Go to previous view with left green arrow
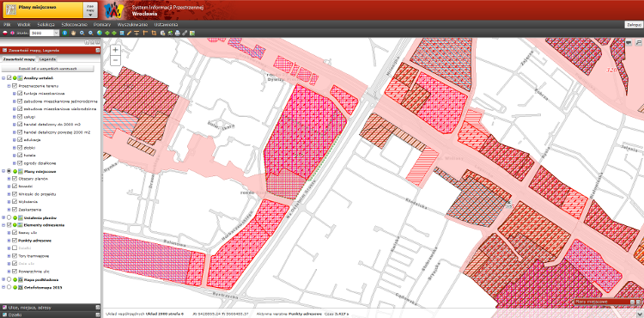 (x=107, y=33)
